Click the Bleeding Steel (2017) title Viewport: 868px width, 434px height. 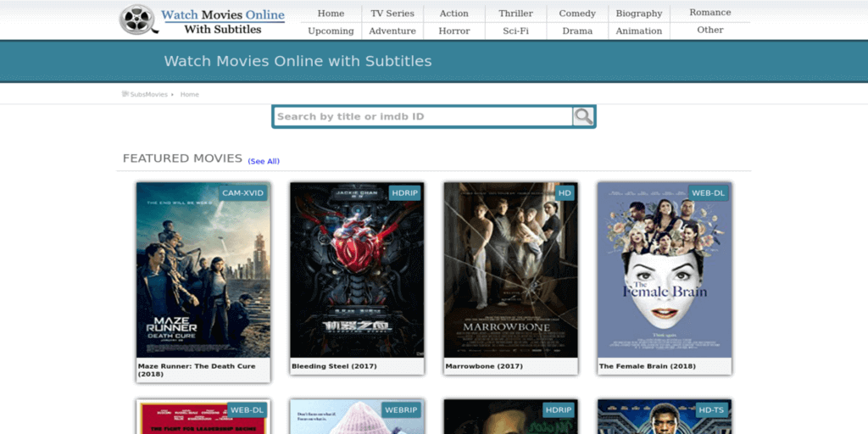pyautogui.click(x=334, y=366)
